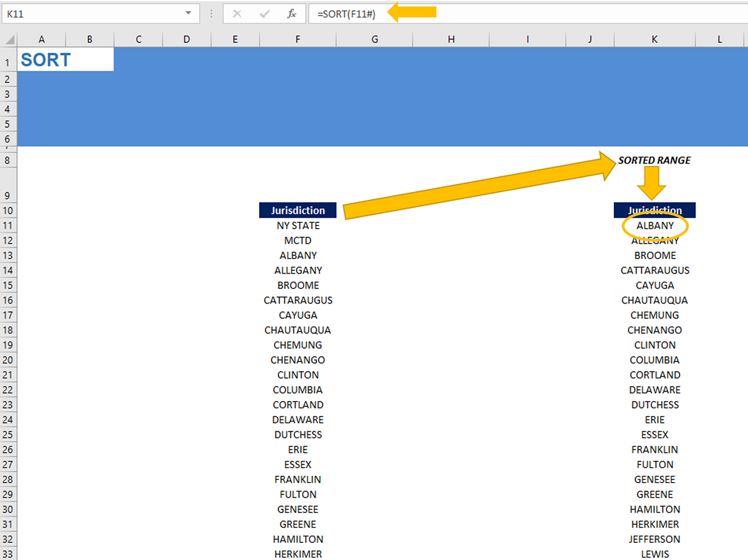The image size is (748, 560).
Task: Click the Cancel (X) icon beside the formula bar
Action: (237, 13)
